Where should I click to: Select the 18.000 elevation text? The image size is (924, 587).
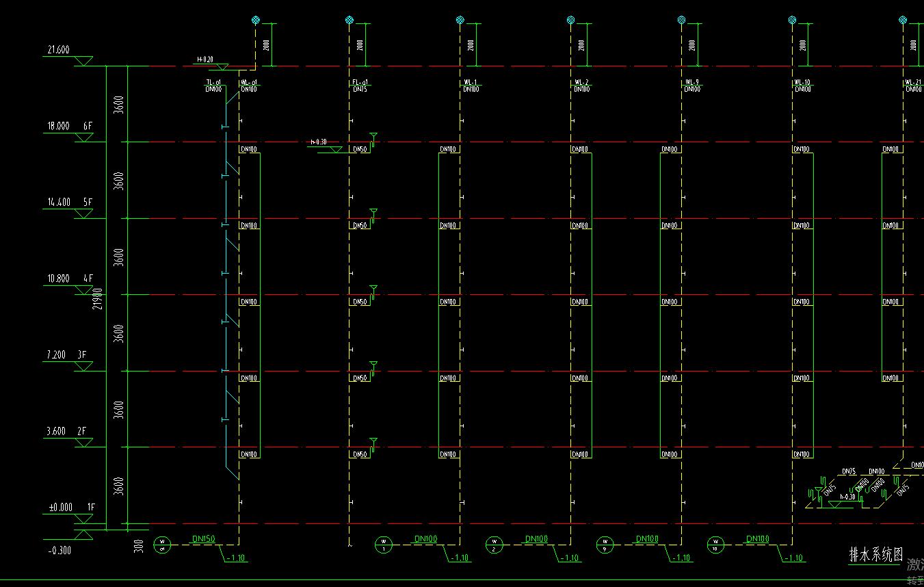[58, 126]
